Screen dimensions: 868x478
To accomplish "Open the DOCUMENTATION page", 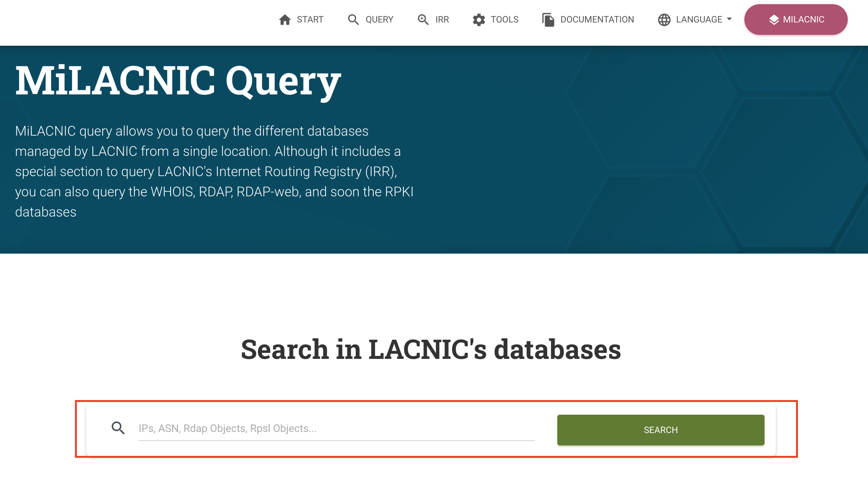I will [x=597, y=19].
